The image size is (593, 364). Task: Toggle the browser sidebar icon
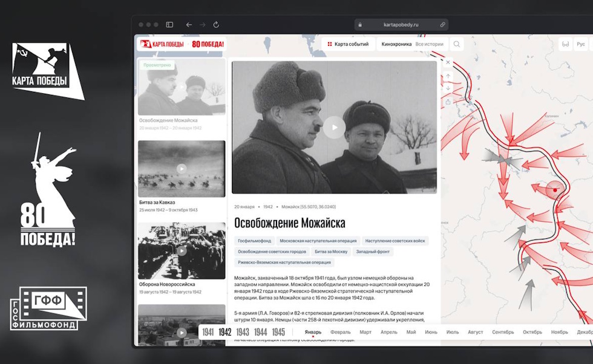[x=169, y=25]
